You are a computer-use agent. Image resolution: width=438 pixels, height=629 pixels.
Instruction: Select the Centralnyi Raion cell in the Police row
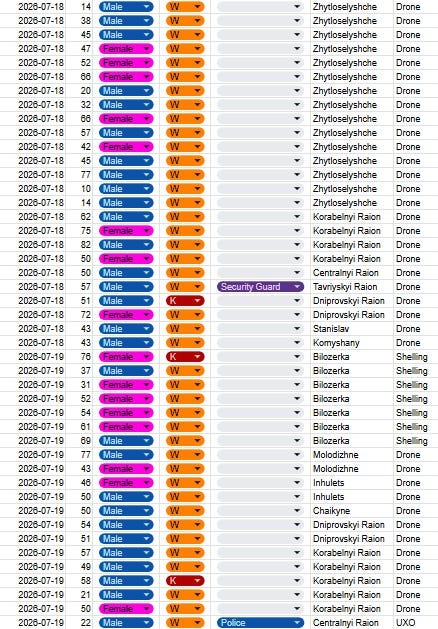352,623
